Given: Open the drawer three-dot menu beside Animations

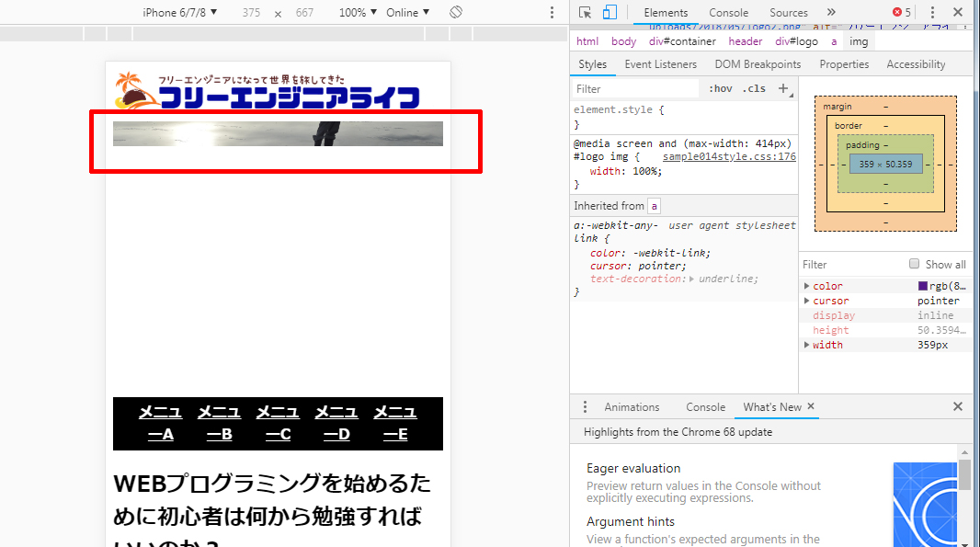Looking at the screenshot, I should [586, 407].
